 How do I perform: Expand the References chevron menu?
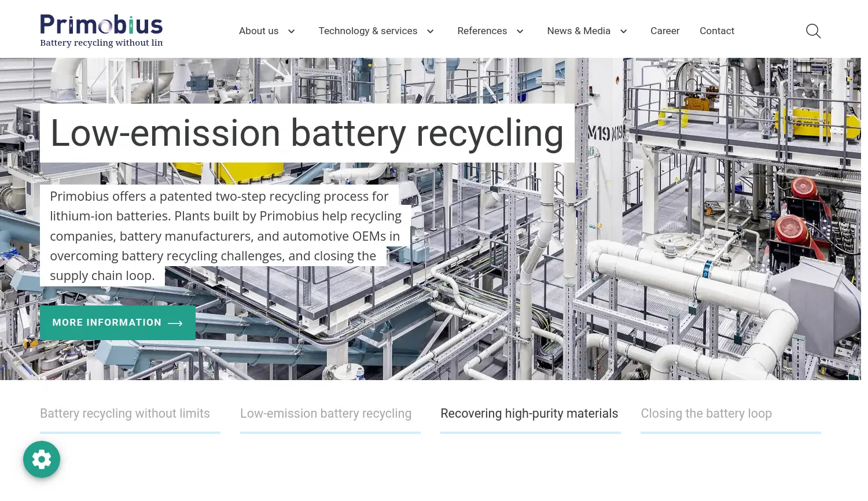520,31
